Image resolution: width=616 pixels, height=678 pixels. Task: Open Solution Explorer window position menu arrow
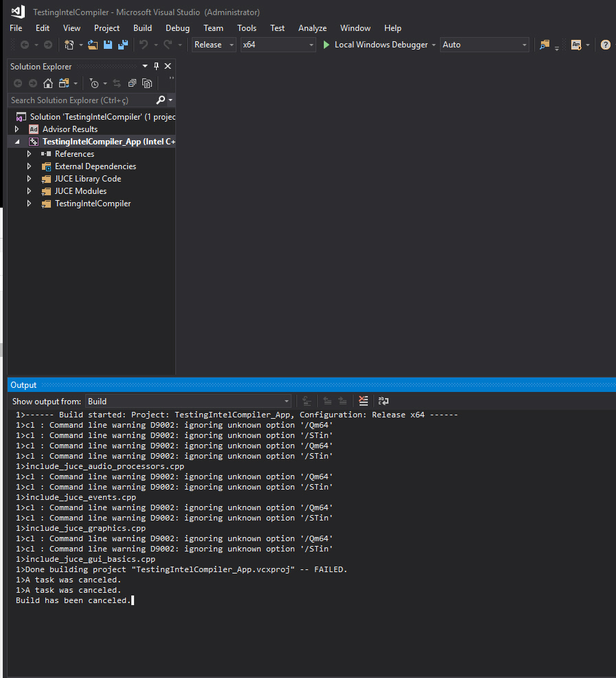145,66
